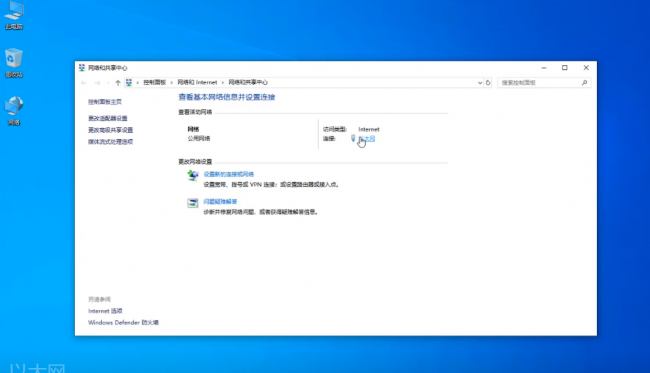The width and height of the screenshot is (650, 373).
Task: Open 控制面板主页 in the sidebar
Action: coord(105,102)
